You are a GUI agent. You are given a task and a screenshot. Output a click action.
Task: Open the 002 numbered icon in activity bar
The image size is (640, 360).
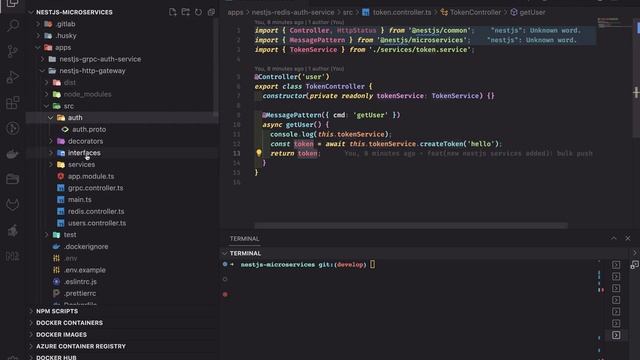(13, 256)
